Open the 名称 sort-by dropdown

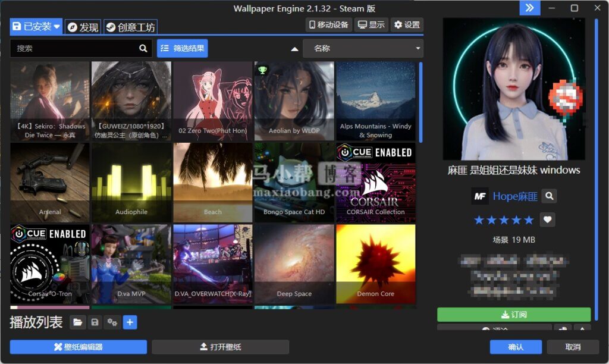click(x=363, y=49)
